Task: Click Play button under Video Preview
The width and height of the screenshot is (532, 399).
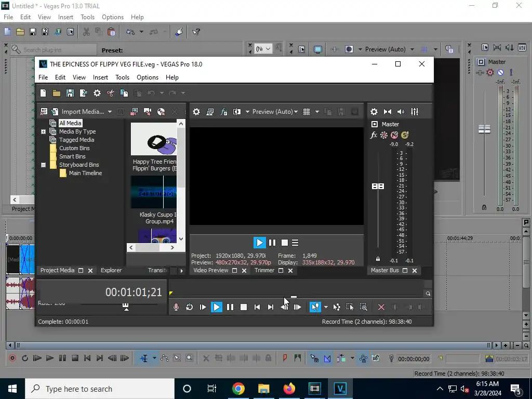Action: 260,243
